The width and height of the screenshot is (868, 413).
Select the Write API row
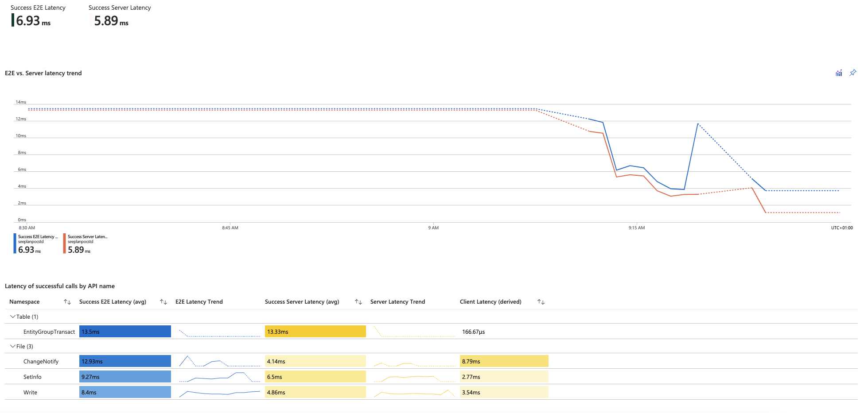(x=30, y=393)
